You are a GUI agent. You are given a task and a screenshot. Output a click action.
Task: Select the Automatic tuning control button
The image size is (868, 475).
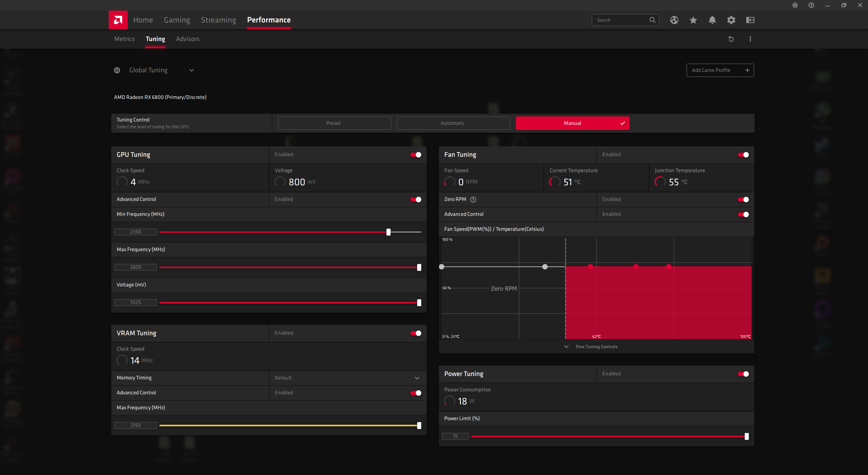(453, 123)
